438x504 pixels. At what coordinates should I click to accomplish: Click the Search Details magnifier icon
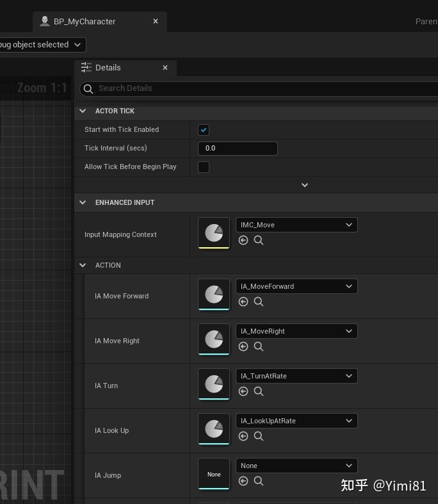pyautogui.click(x=88, y=88)
